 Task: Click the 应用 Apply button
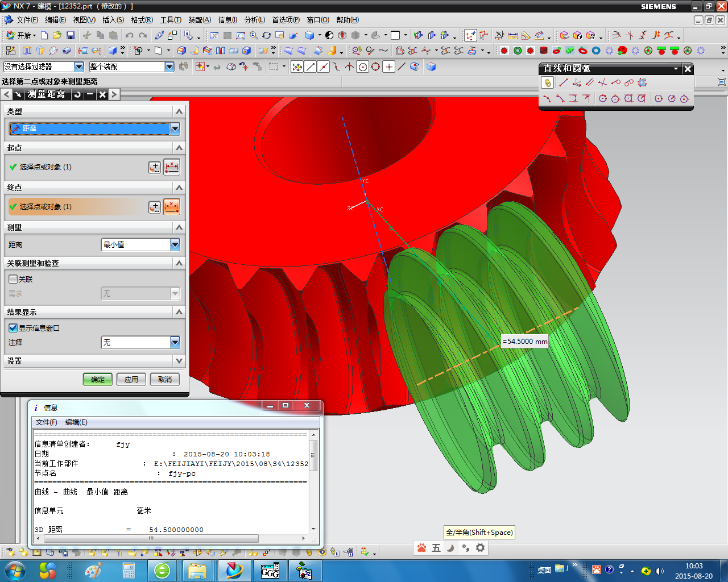[x=131, y=379]
